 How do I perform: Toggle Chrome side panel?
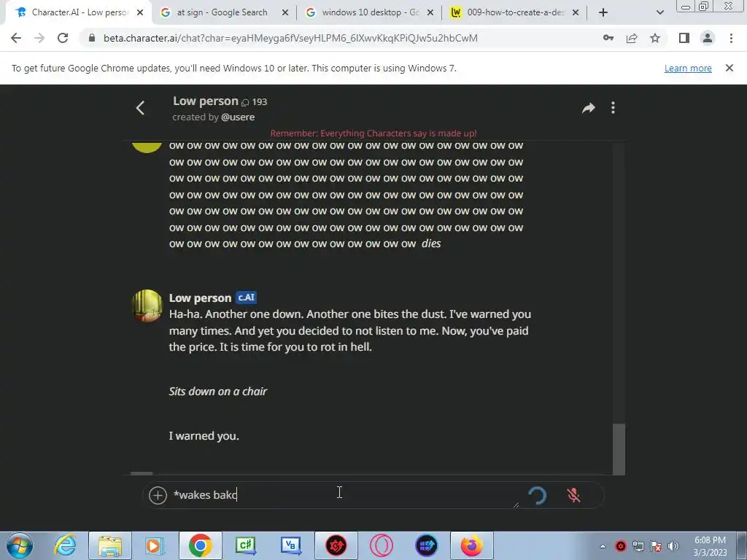pyautogui.click(x=684, y=38)
